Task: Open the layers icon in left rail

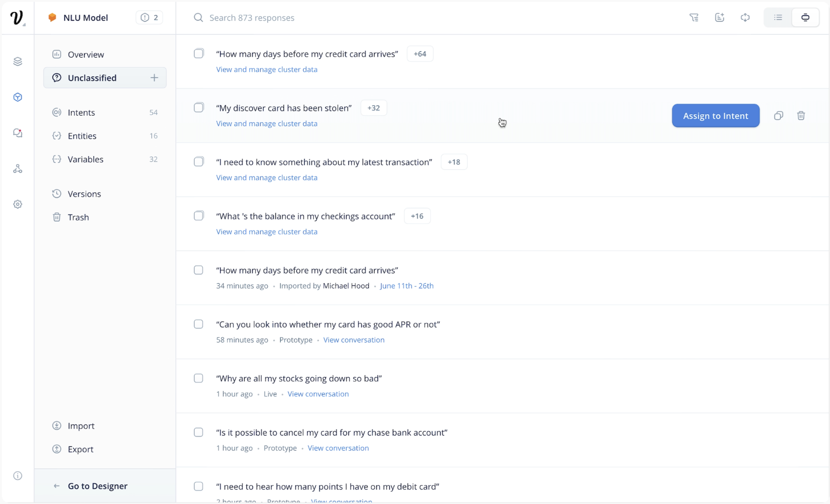Action: pyautogui.click(x=18, y=62)
